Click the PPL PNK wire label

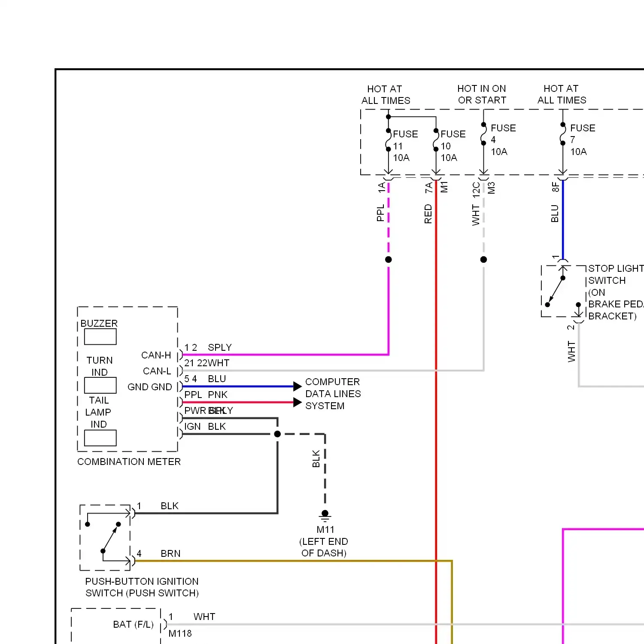[206, 395]
